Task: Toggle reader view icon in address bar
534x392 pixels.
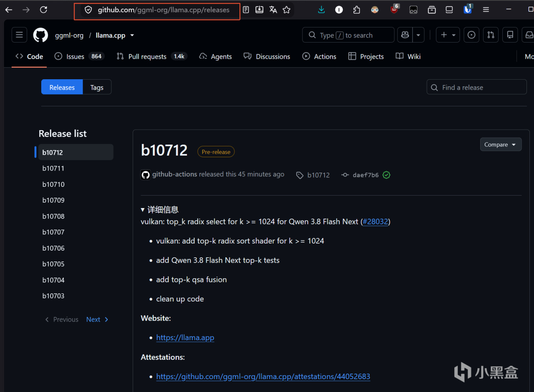Action: coord(246,10)
